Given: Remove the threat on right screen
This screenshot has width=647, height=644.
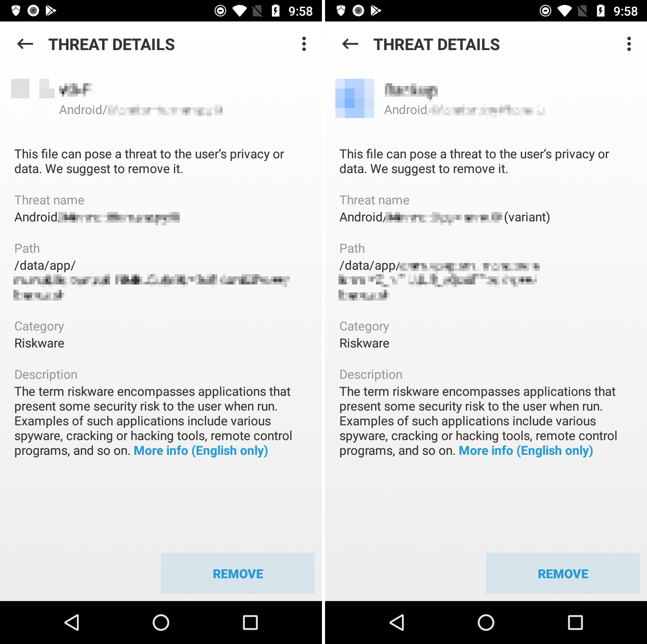Looking at the screenshot, I should pyautogui.click(x=563, y=573).
